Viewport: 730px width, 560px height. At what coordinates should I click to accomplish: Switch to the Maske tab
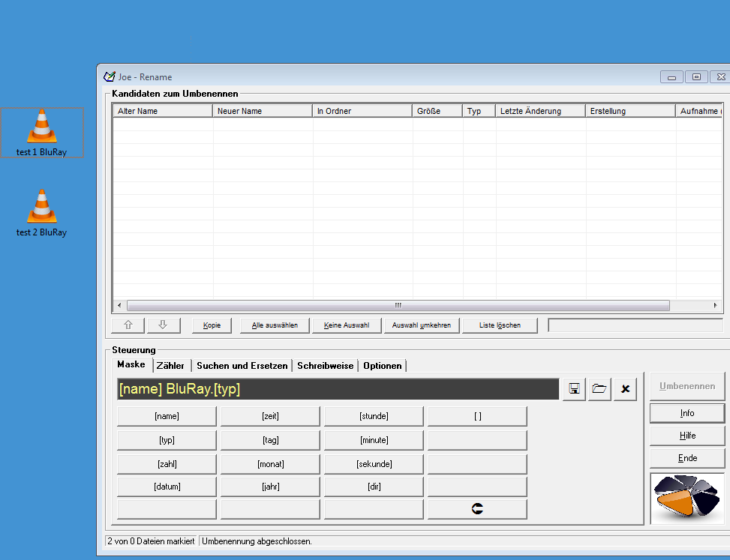coord(131,364)
